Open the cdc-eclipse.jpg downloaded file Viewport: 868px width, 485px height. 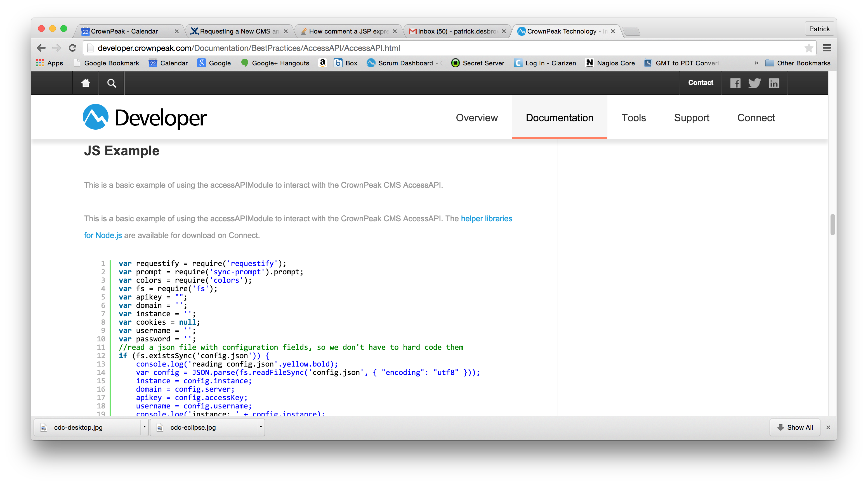click(x=203, y=427)
